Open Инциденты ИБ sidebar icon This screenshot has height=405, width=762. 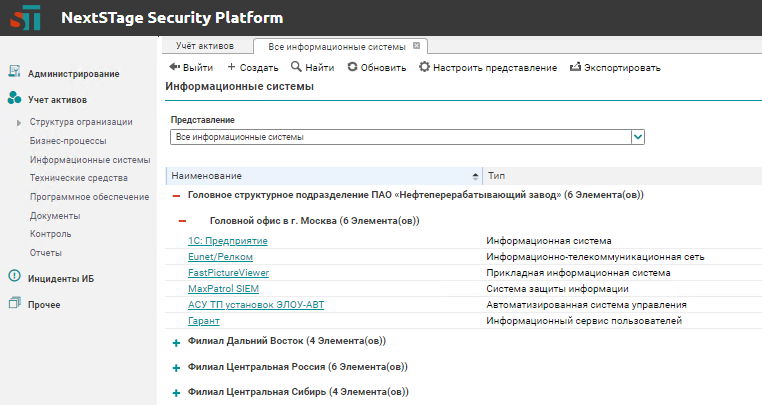click(x=14, y=277)
